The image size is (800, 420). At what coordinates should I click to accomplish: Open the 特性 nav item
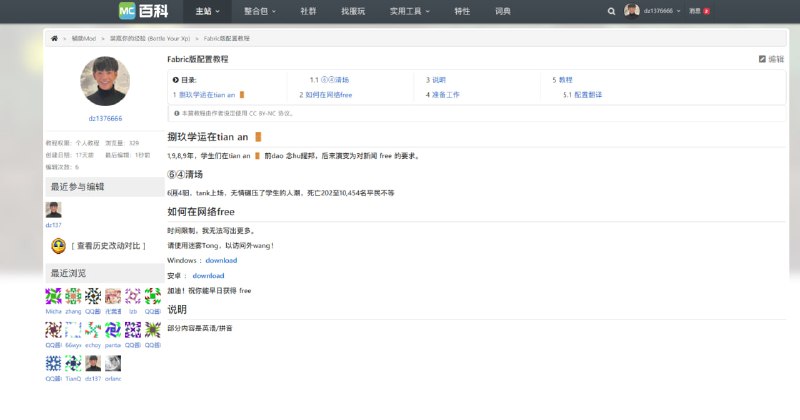pos(462,11)
